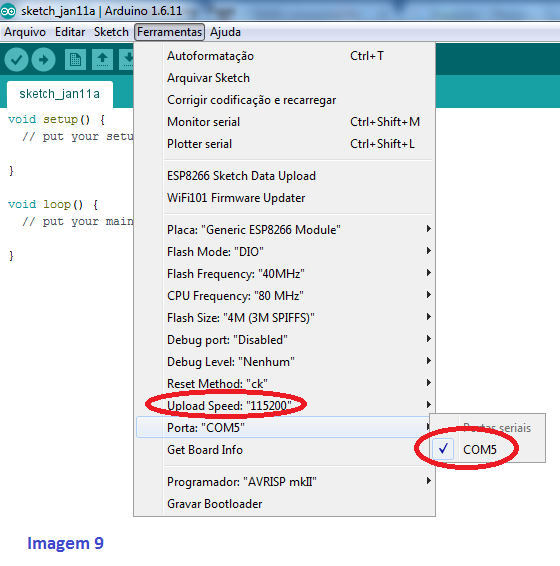This screenshot has height=566, width=560.
Task: Open the Ajuda menu
Action: coord(225,32)
